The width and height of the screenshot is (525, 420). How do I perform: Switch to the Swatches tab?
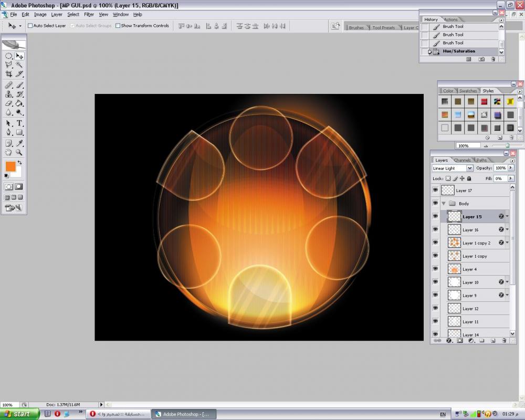468,91
